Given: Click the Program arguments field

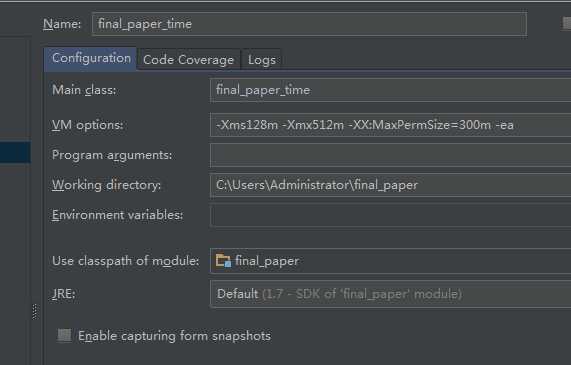Looking at the screenshot, I should (x=390, y=155).
